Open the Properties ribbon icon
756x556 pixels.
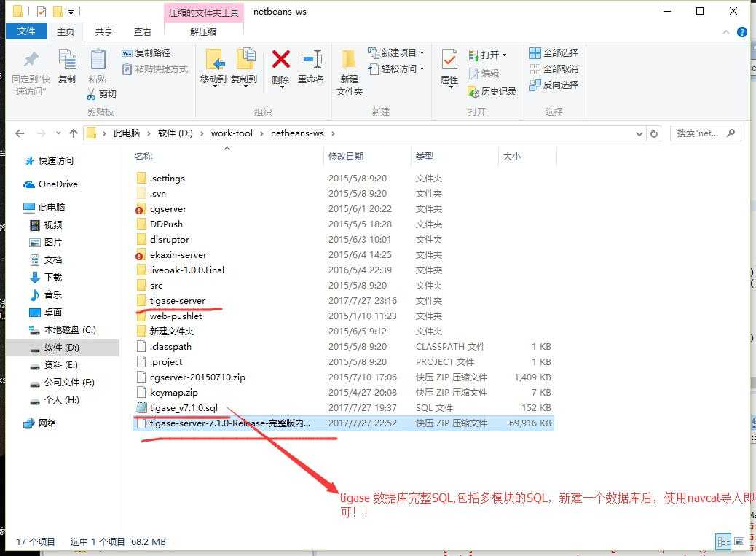(449, 60)
